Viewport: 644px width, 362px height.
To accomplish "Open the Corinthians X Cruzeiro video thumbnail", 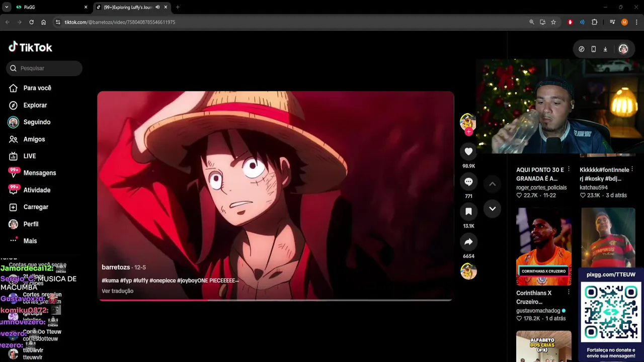I will (x=544, y=247).
